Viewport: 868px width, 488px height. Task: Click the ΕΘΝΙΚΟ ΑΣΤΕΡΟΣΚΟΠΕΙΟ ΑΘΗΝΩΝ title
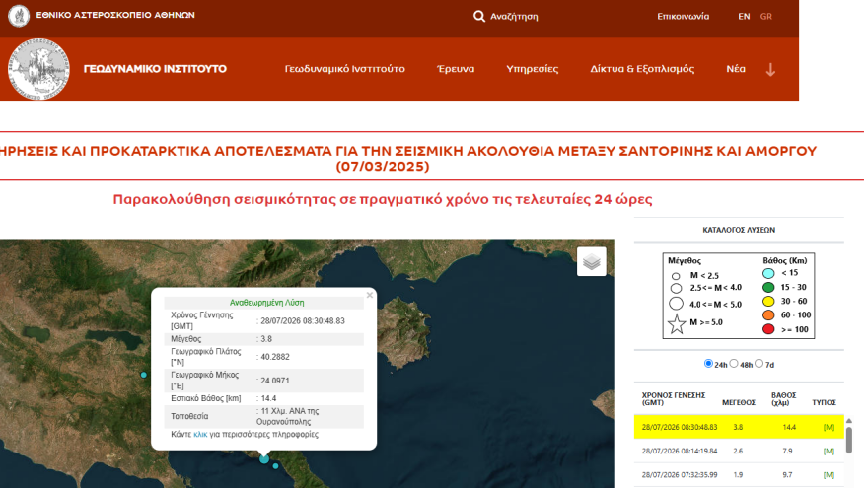tap(115, 15)
